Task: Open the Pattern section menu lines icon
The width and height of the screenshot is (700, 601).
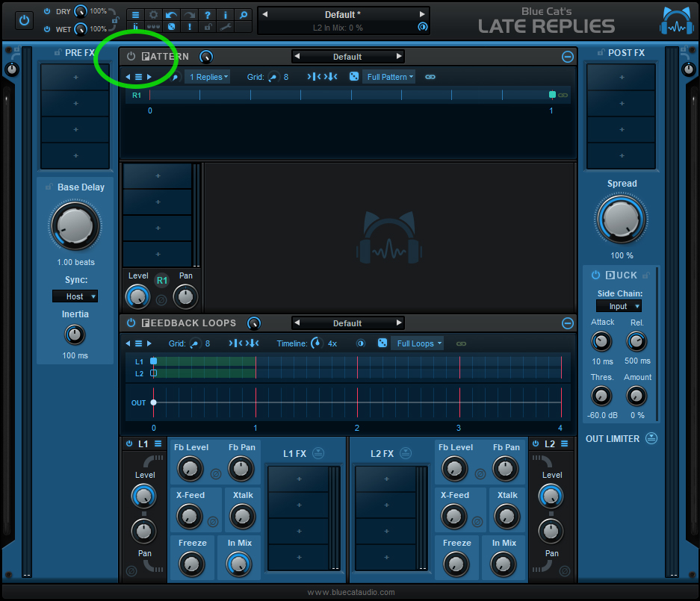Action: point(138,77)
